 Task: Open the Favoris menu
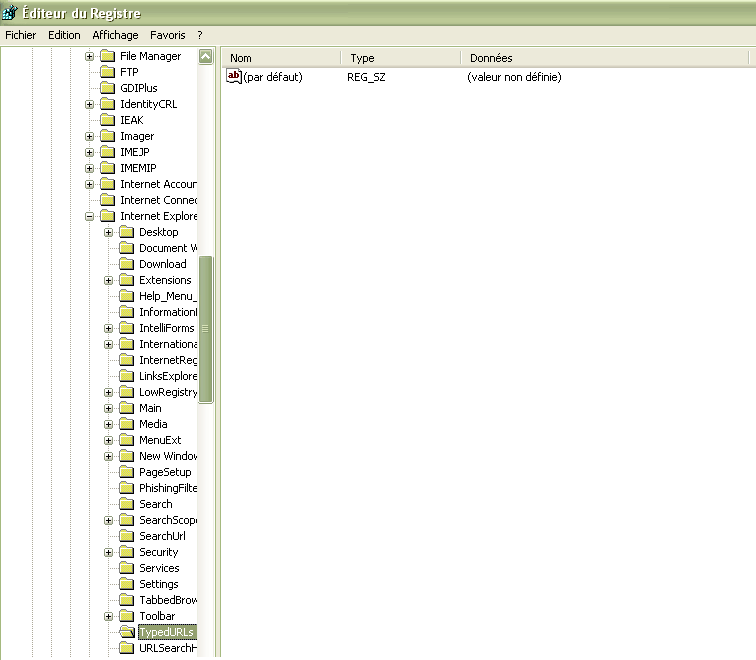167,35
